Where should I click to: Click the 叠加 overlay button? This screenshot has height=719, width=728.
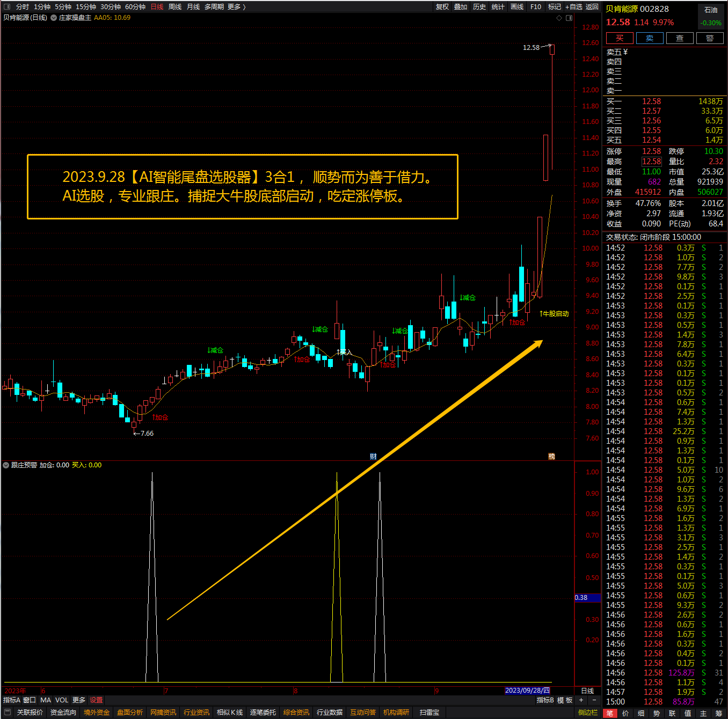click(x=461, y=7)
